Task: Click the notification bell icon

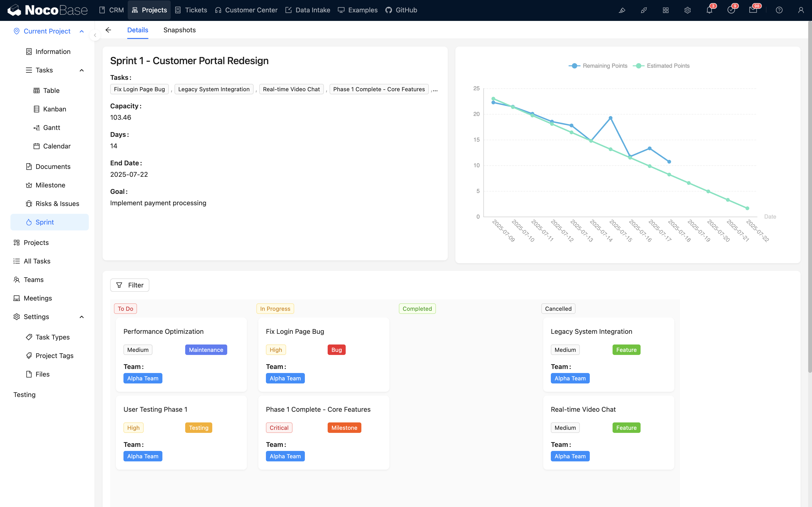Action: pos(709,10)
